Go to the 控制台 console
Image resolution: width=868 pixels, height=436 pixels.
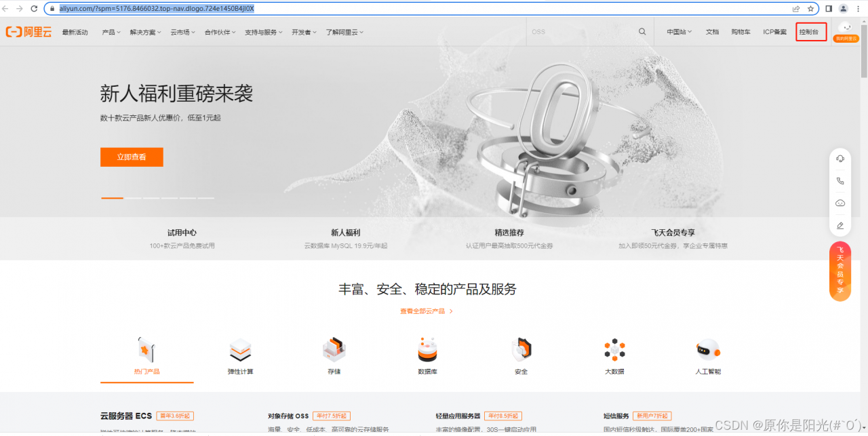pyautogui.click(x=811, y=31)
